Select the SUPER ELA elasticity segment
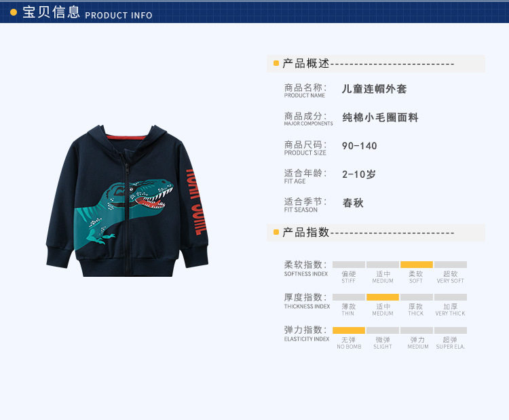Viewport: 509px width, 420px height. tap(451, 330)
